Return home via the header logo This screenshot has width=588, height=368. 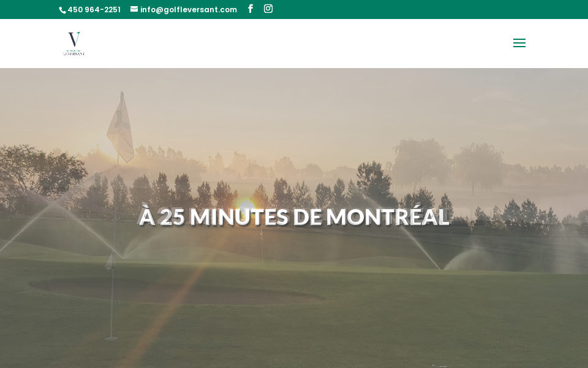pyautogui.click(x=73, y=43)
